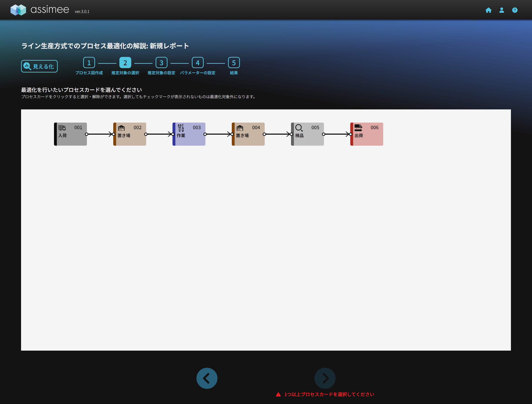Screen dimensions: 532x404
Task: Open step 4 パラメーターの設定
Action: point(198,63)
